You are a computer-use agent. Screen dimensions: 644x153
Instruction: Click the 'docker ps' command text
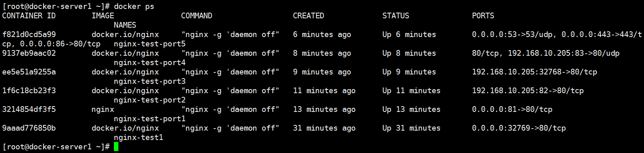point(134,7)
